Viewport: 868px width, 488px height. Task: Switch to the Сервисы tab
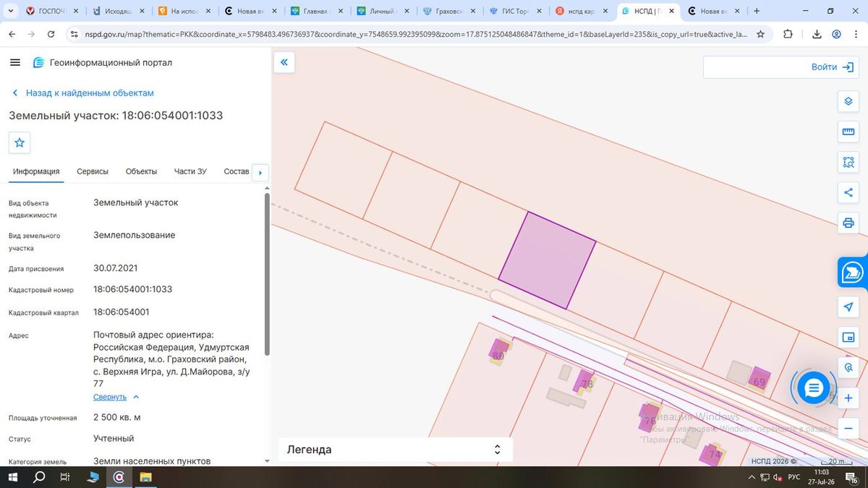[x=93, y=171]
